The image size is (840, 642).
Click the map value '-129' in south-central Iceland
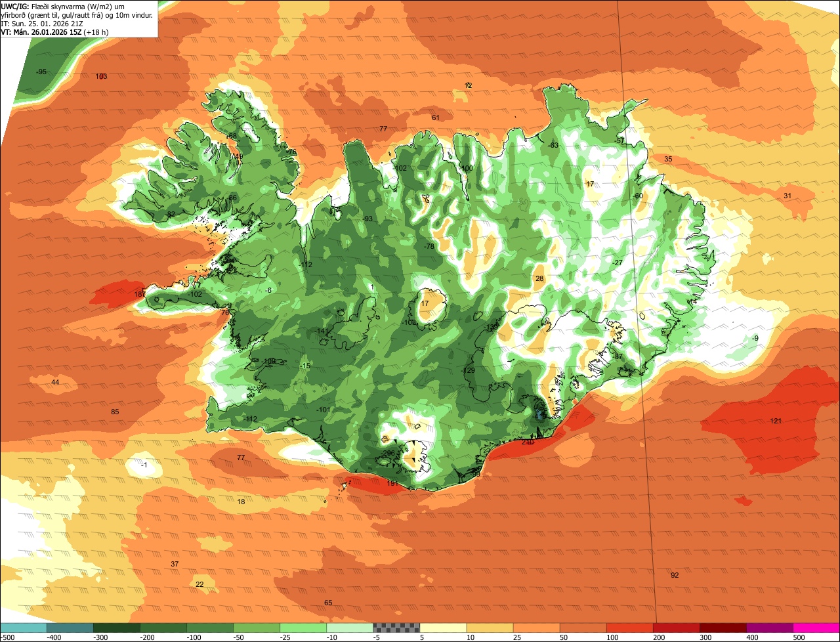[468, 371]
